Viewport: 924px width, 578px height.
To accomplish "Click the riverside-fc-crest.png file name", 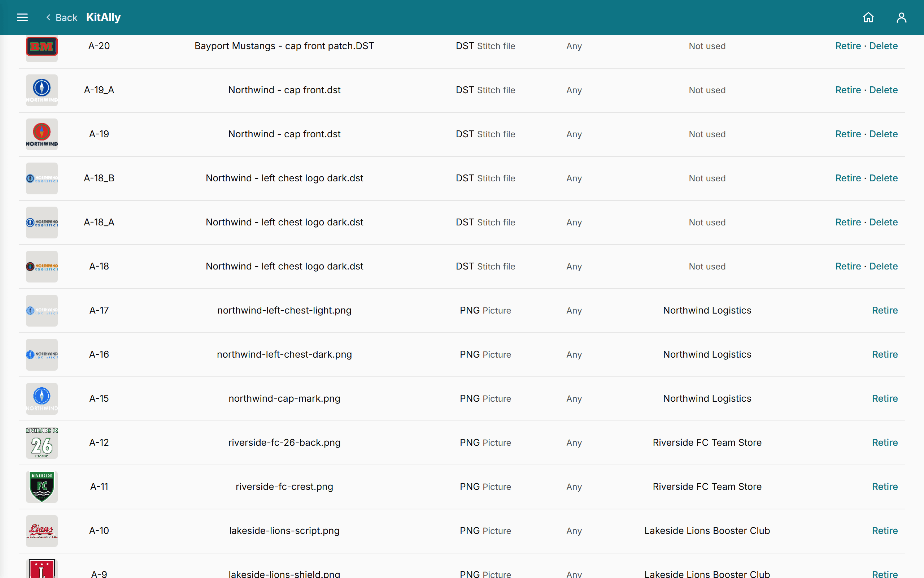I will pos(284,487).
